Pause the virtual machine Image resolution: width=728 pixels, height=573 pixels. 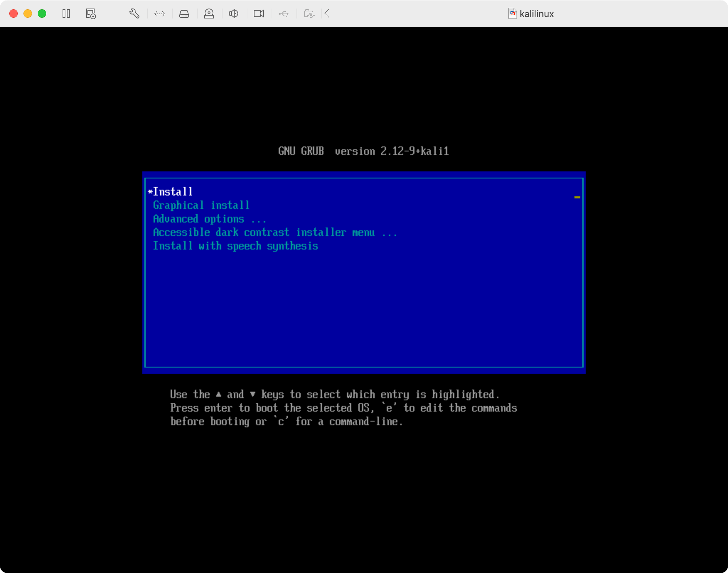pos(66,14)
